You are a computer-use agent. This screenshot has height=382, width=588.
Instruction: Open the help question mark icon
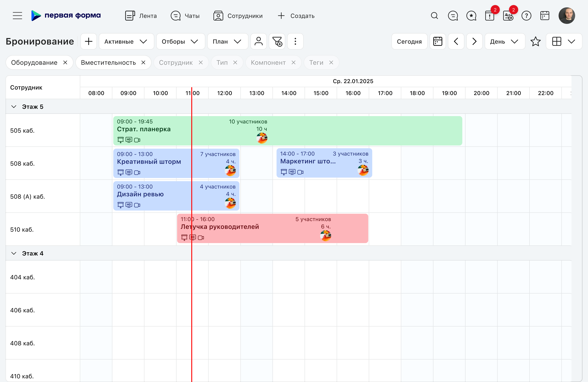(x=526, y=16)
